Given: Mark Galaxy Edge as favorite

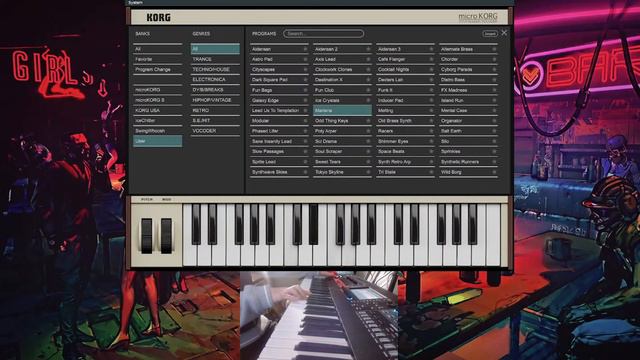Looking at the screenshot, I should (x=305, y=100).
